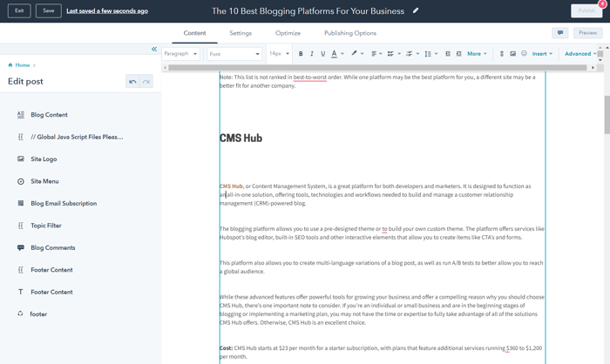This screenshot has width=610, height=364.
Task: Collapse the left sidebar panel
Action: (x=154, y=49)
